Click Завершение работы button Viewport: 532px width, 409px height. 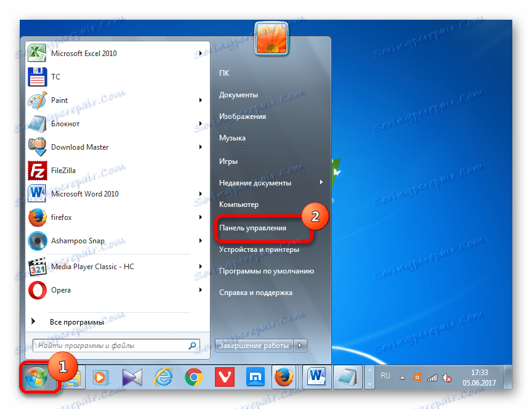[254, 346]
